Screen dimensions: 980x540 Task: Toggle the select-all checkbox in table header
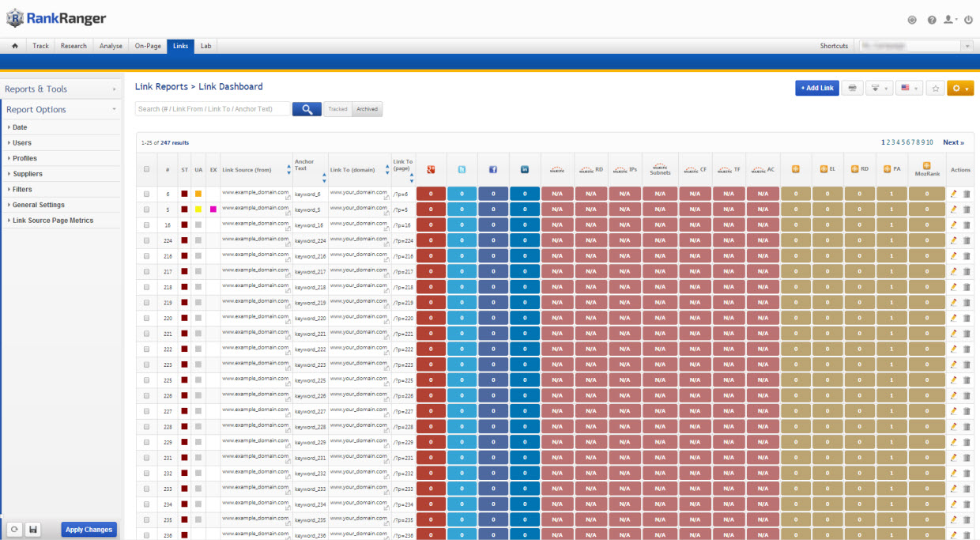(146, 169)
